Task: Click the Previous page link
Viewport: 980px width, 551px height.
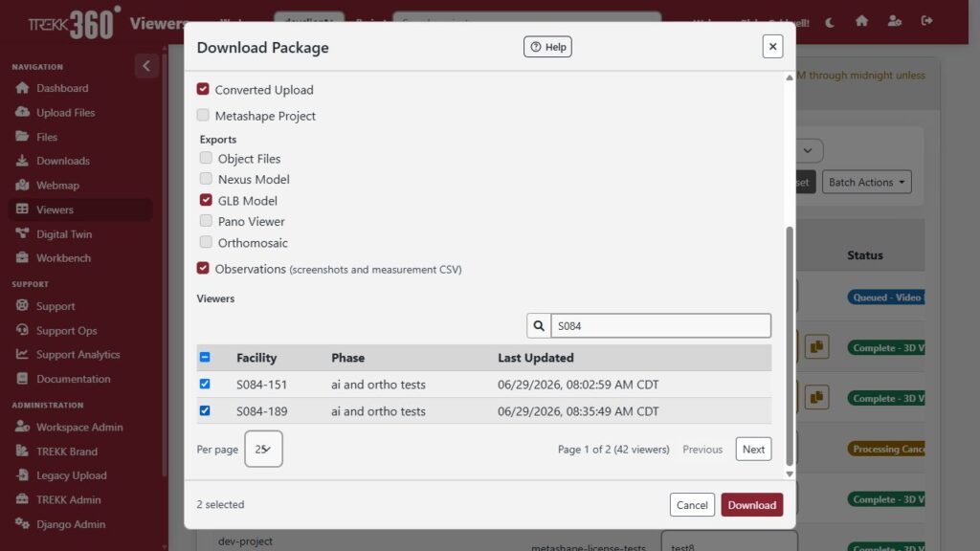Action: point(702,450)
